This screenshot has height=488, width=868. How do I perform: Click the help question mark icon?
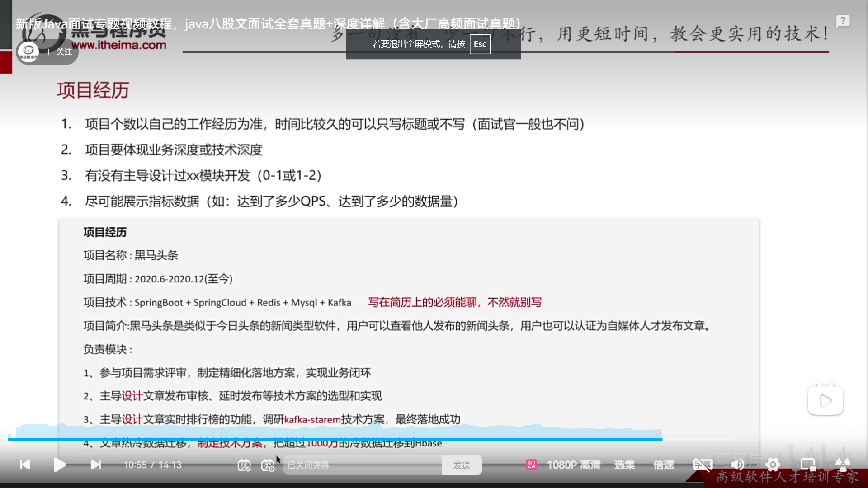(843, 21)
